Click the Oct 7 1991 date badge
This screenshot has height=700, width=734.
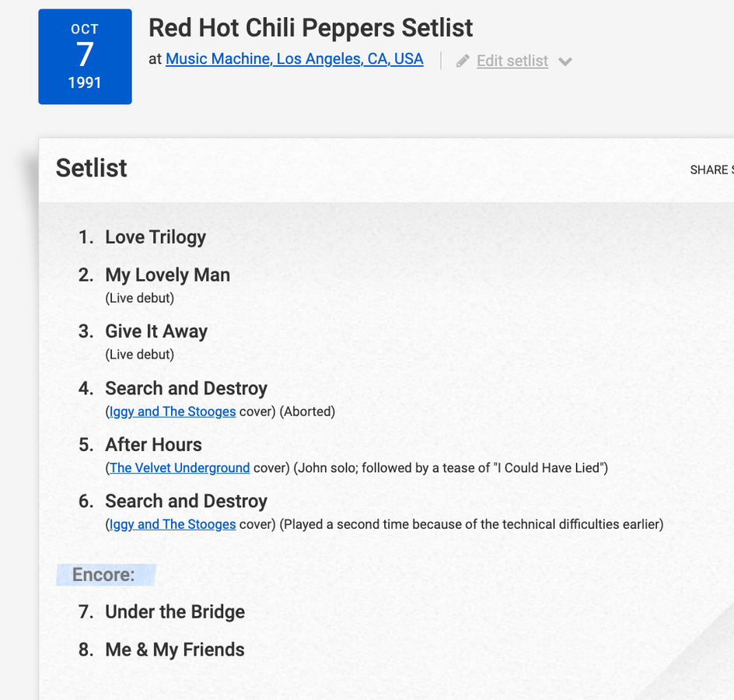click(x=85, y=57)
